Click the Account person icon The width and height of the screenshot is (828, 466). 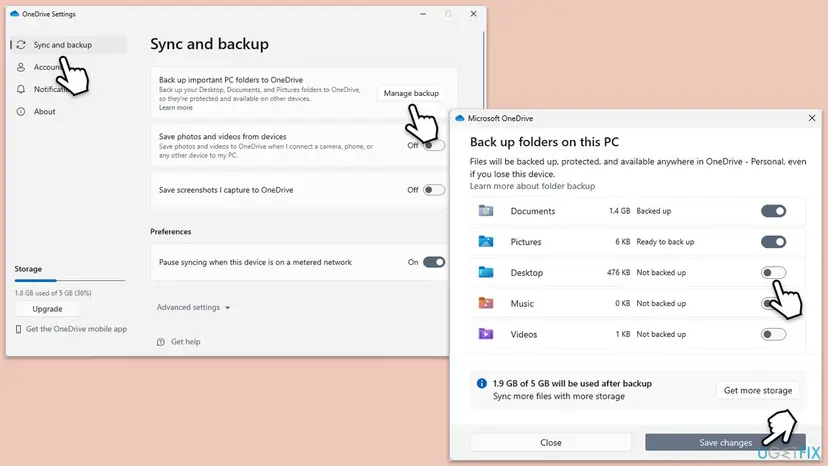click(x=21, y=67)
